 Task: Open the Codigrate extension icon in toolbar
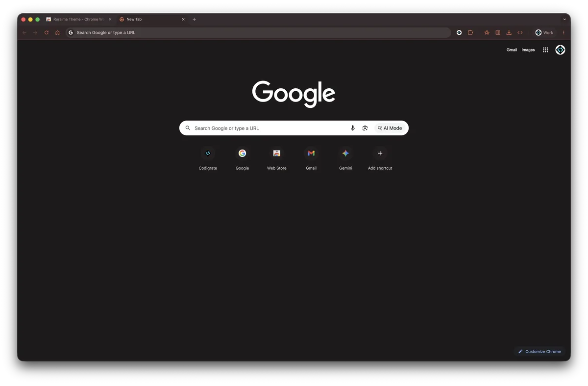click(x=459, y=33)
